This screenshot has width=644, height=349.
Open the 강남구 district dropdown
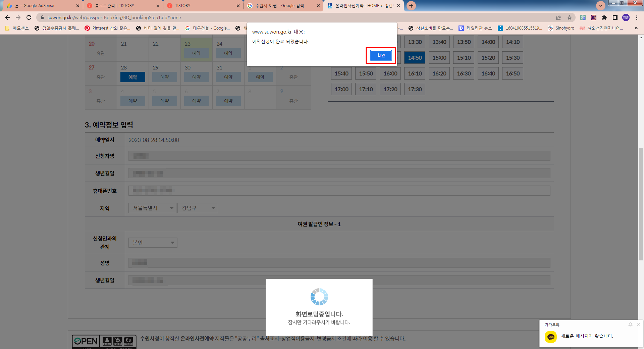198,208
